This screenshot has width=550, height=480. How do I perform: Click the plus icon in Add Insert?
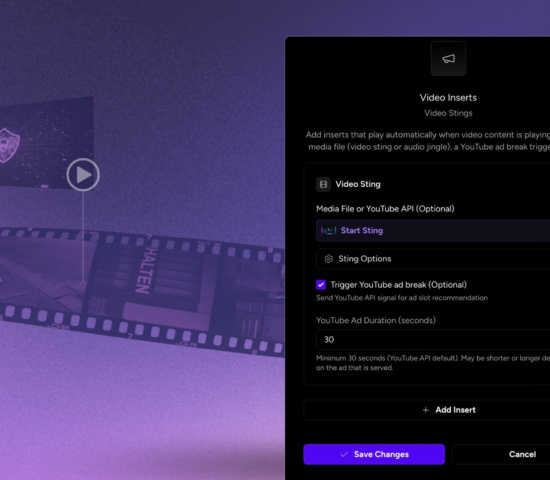[x=425, y=410]
